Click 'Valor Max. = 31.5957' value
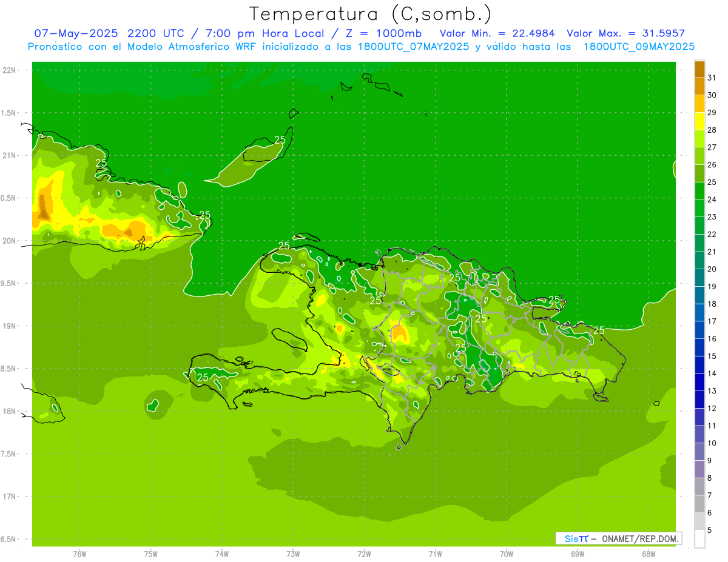Screen dimensions: 728x562 click(x=625, y=33)
